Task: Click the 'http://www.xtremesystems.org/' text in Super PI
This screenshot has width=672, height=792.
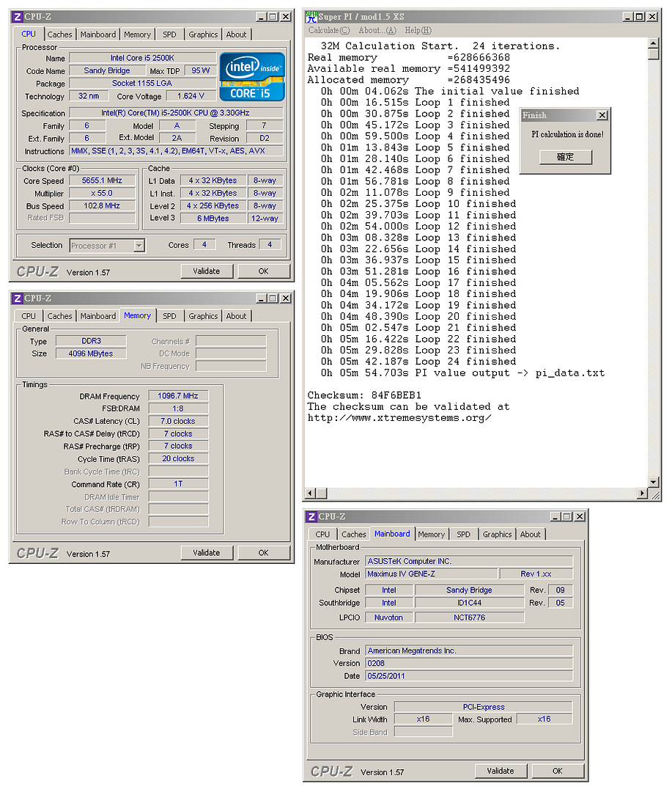Action: point(399,418)
